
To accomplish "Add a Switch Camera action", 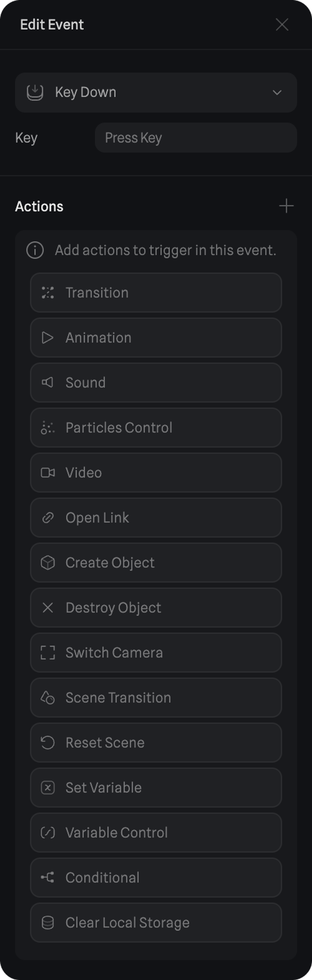I will tap(156, 652).
